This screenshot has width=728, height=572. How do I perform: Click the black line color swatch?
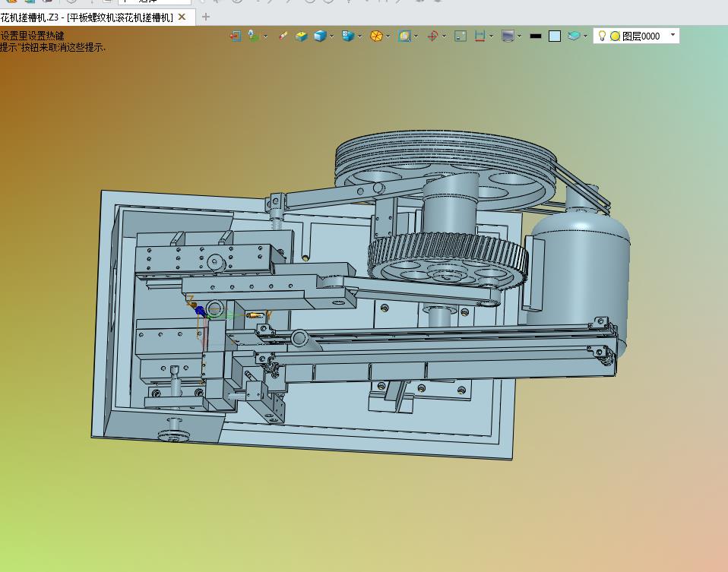click(x=536, y=36)
